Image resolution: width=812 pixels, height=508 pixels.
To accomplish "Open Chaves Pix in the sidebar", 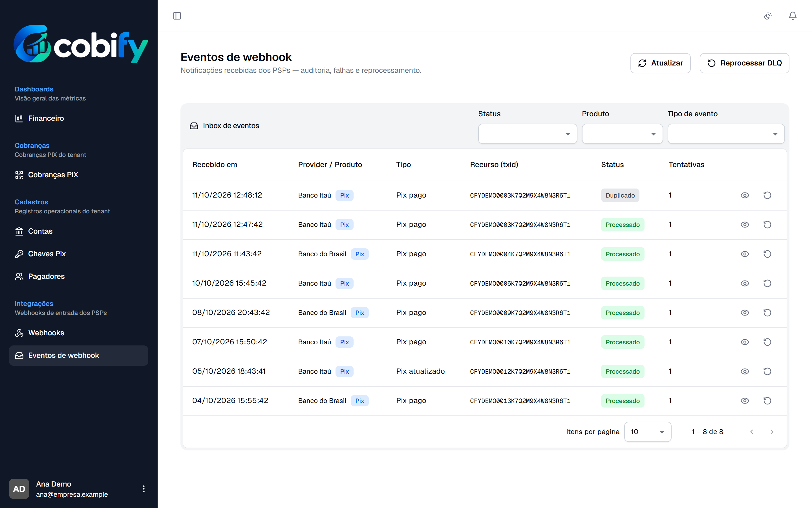I will (78, 254).
